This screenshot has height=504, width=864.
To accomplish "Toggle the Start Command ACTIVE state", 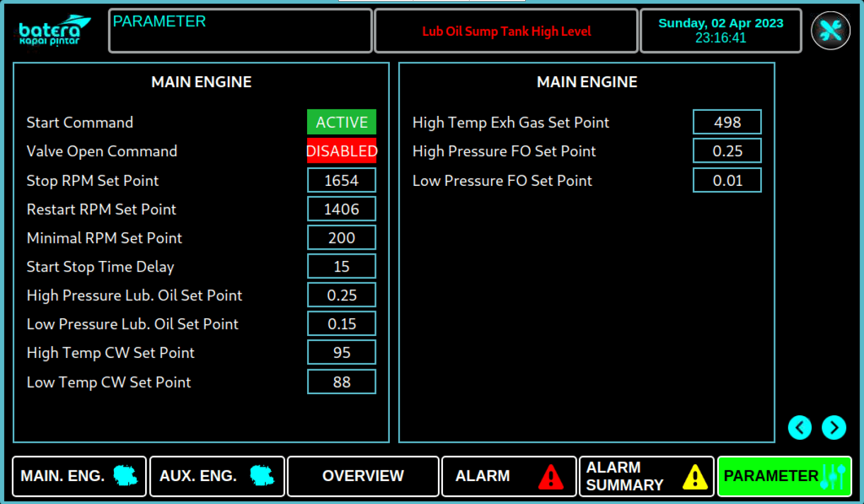I will click(341, 122).
